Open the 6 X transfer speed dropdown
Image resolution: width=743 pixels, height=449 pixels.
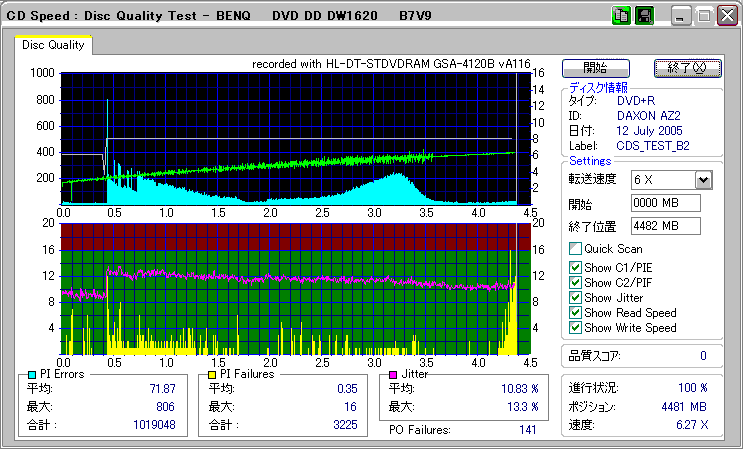coord(703,179)
